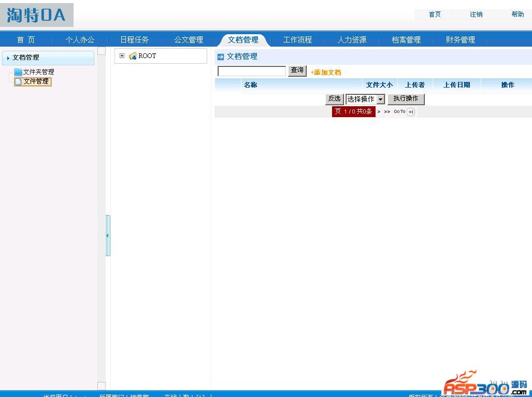
Task: Select the 文档管理 tab
Action: 243,40
